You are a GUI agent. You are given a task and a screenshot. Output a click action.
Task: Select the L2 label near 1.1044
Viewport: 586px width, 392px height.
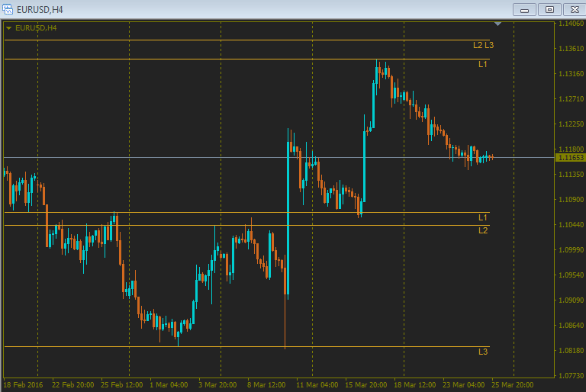pos(483,230)
